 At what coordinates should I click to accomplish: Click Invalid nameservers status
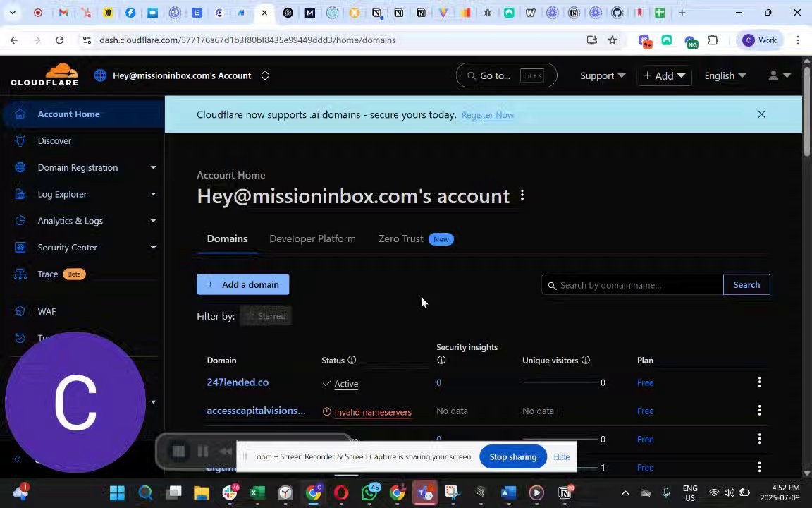tap(373, 413)
